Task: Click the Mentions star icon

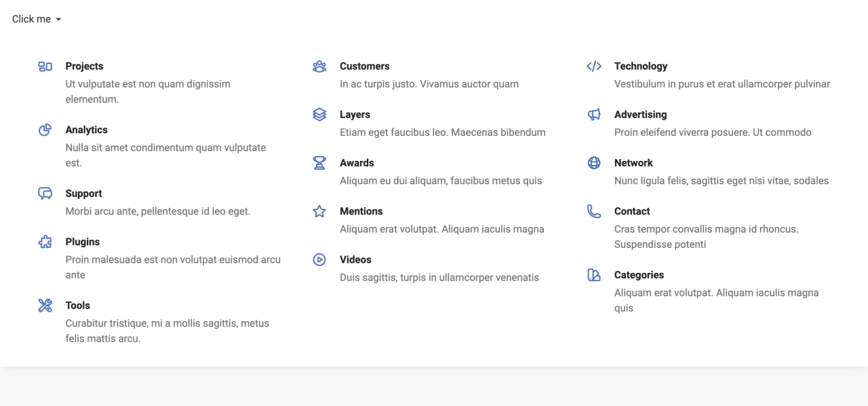Action: tap(319, 211)
